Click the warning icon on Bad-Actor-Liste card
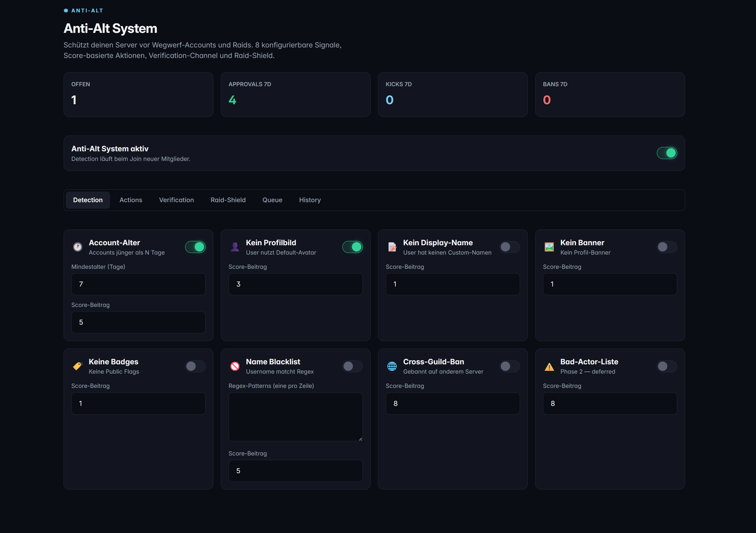This screenshot has width=756, height=533. pos(549,366)
